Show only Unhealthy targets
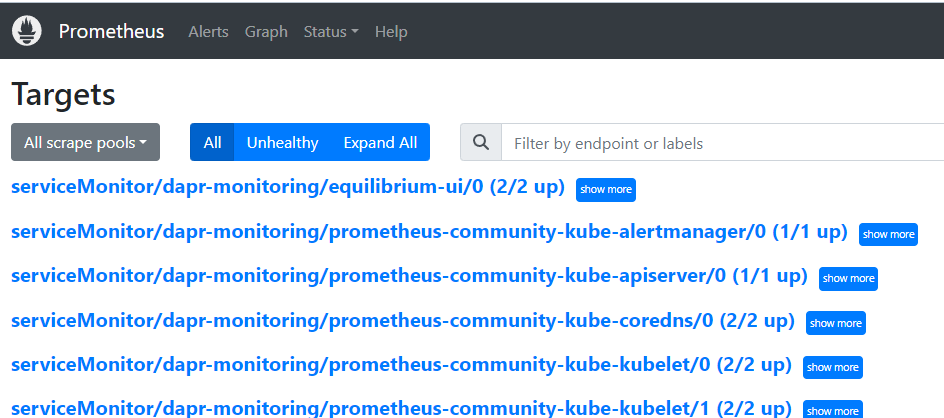 [x=282, y=142]
